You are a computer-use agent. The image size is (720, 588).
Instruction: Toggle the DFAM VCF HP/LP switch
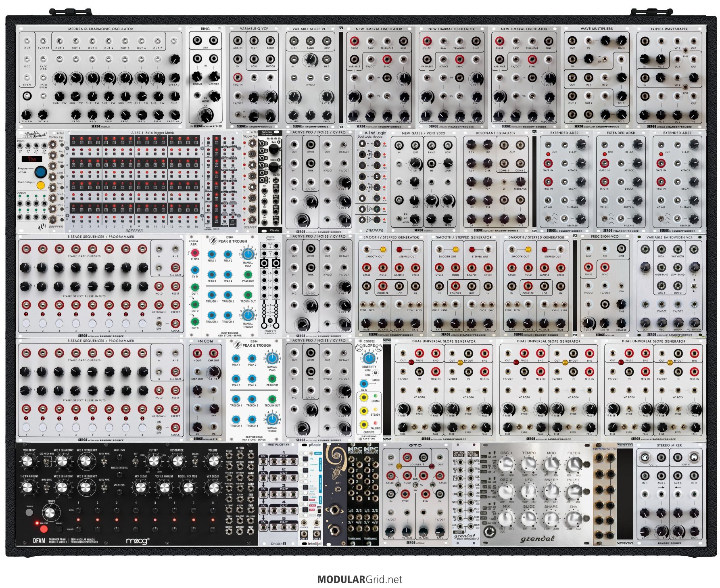[x=136, y=461]
